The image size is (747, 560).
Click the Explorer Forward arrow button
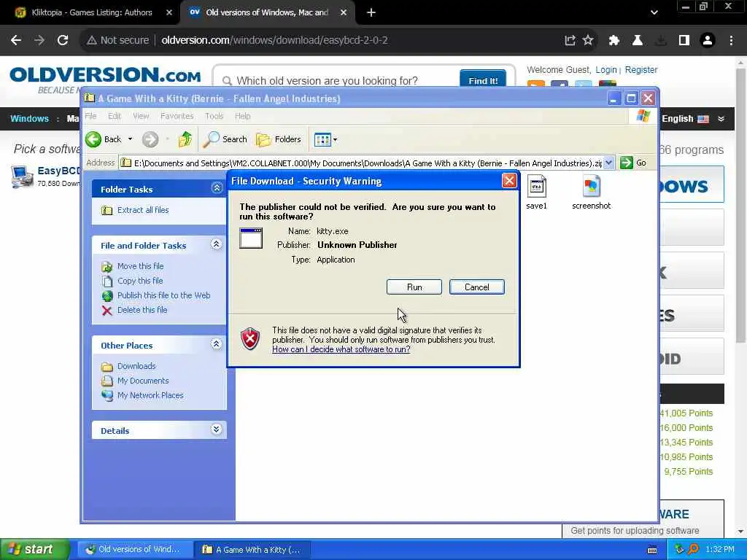pos(150,139)
